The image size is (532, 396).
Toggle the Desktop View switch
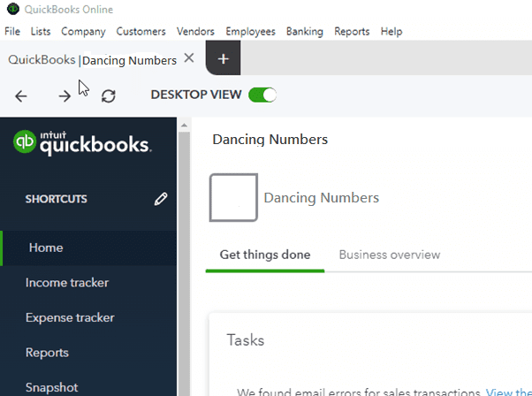coord(262,95)
